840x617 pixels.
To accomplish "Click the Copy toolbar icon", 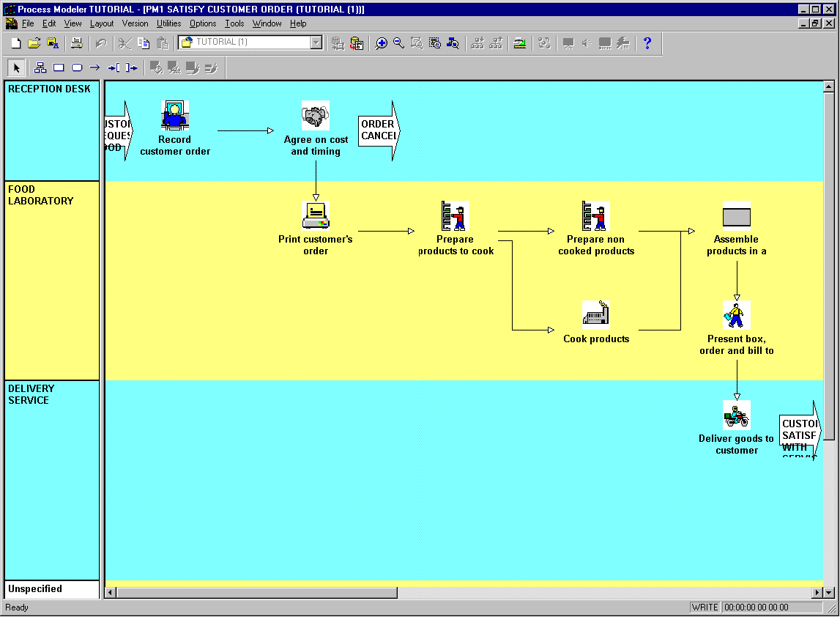I will [x=144, y=43].
